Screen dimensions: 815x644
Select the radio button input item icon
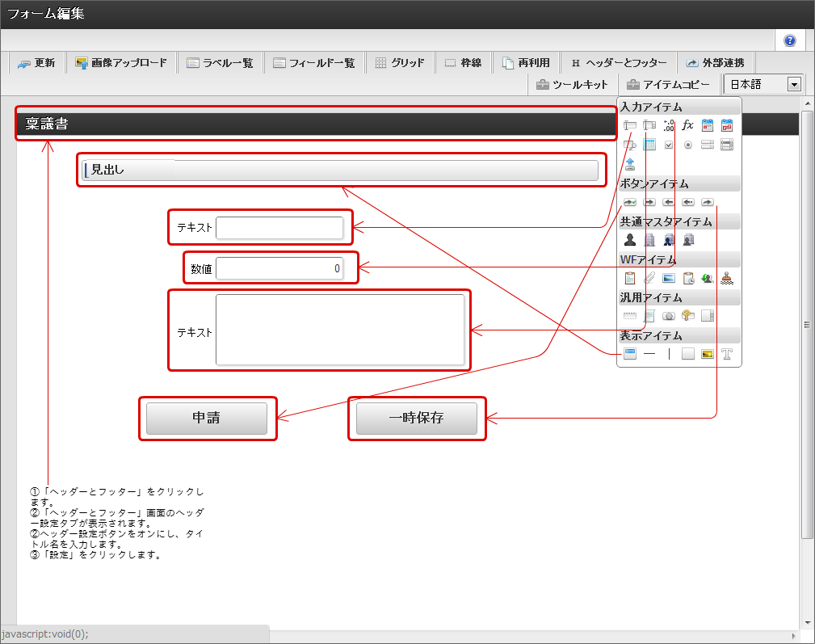tap(688, 145)
